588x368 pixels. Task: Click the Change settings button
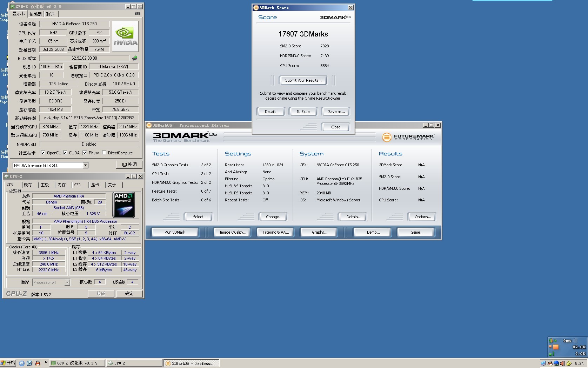(274, 217)
